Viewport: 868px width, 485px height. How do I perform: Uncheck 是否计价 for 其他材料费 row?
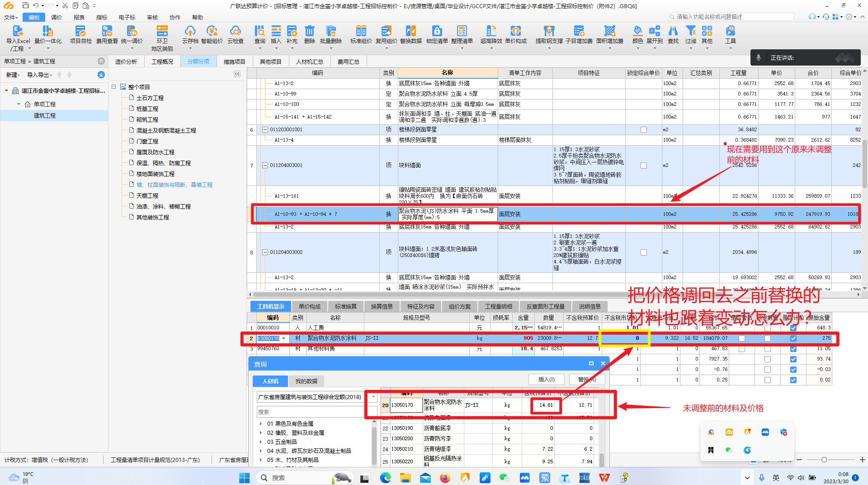[793, 349]
